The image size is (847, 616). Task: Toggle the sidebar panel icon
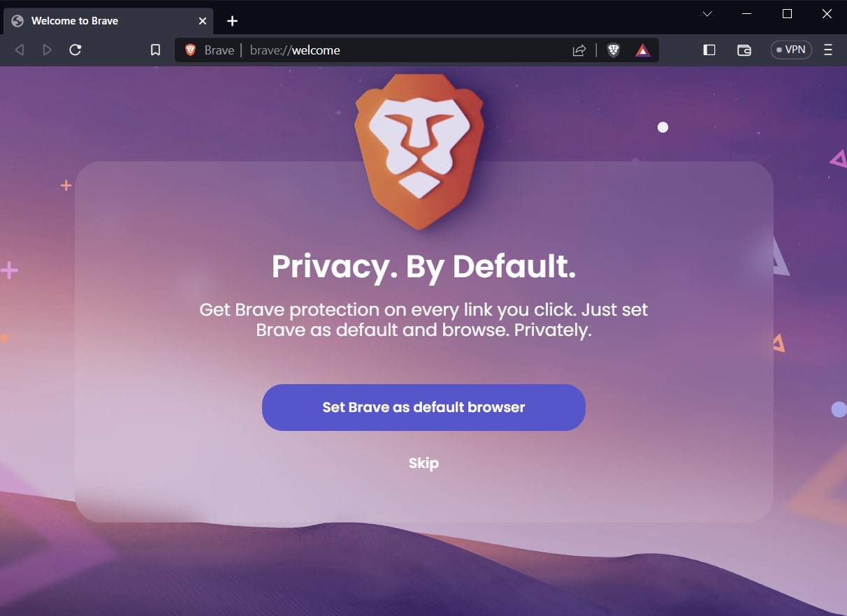click(709, 50)
